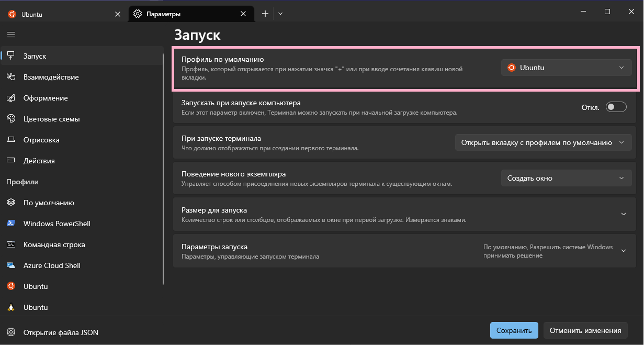The width and height of the screenshot is (644, 345).
Task: Toggle Запускать при запуске компьютера switch
Action: [x=616, y=107]
